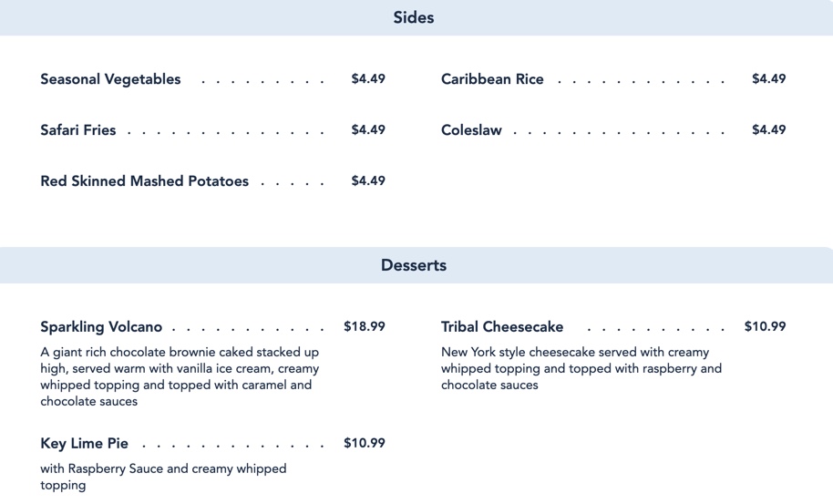Choose the Key Lime Pie dessert

point(84,444)
